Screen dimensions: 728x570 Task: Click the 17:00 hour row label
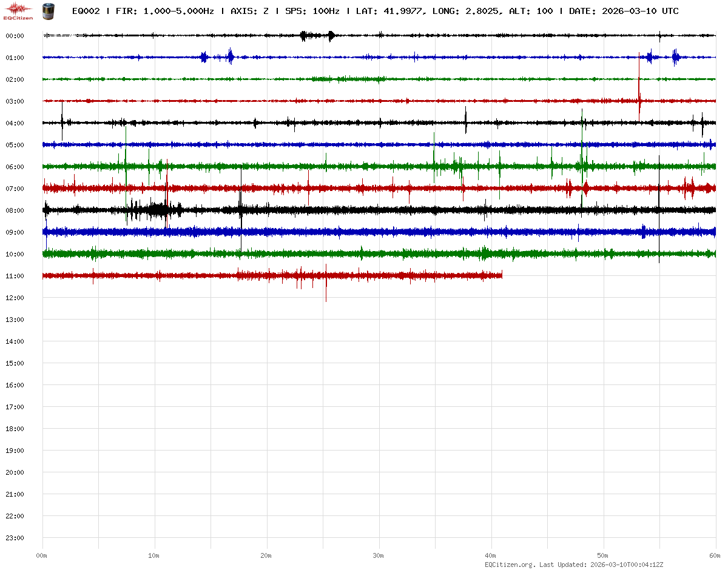pos(15,407)
